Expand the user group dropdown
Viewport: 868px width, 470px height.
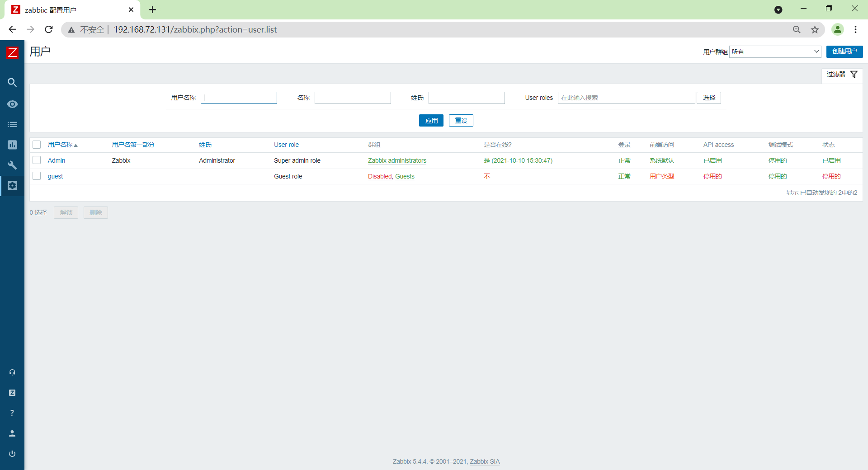[x=775, y=52]
